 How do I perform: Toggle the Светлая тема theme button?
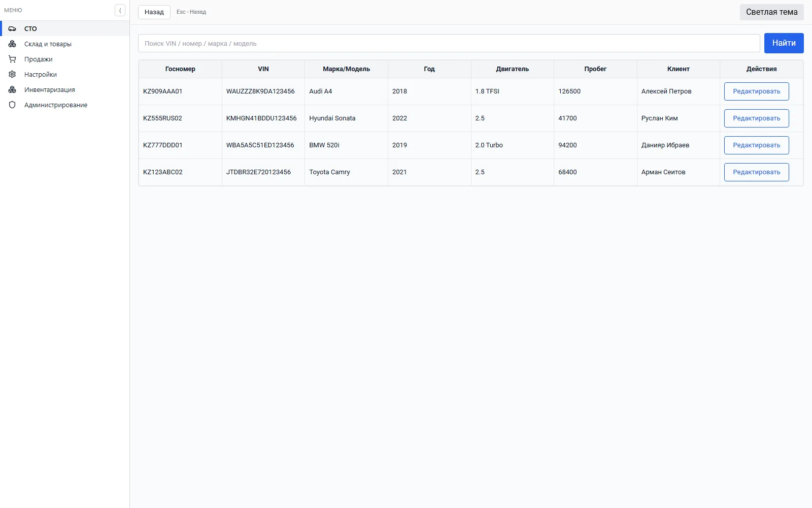tap(771, 12)
